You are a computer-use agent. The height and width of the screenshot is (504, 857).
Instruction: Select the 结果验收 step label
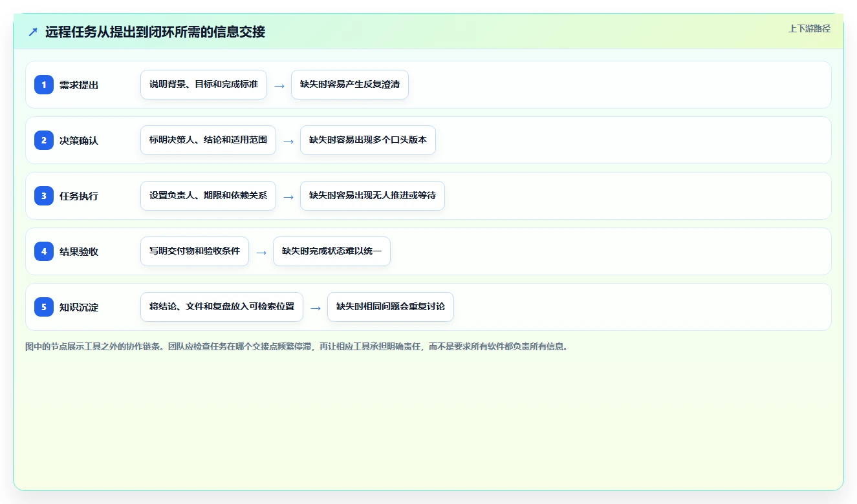pyautogui.click(x=79, y=251)
